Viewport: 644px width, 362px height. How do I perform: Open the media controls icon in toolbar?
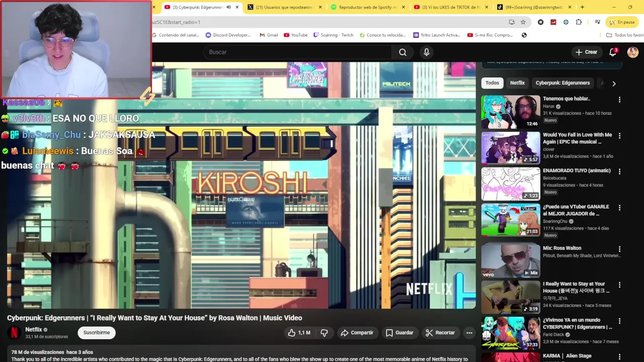[x=597, y=22]
